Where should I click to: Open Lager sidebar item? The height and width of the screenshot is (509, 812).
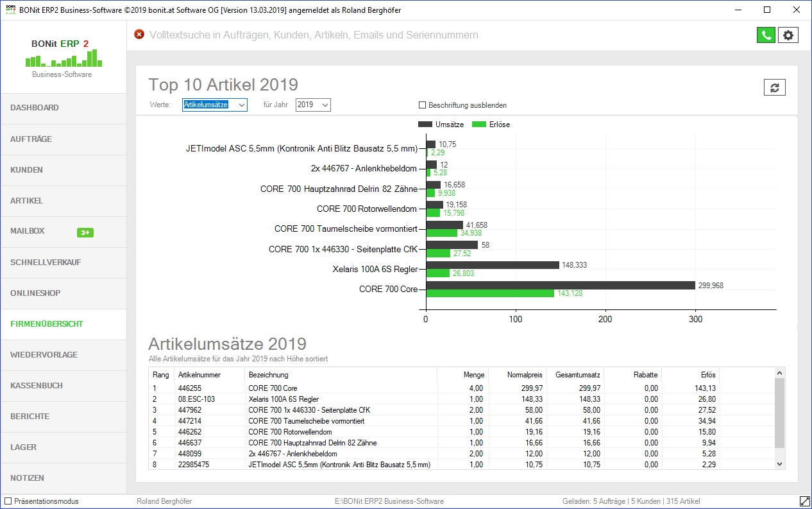63,447
